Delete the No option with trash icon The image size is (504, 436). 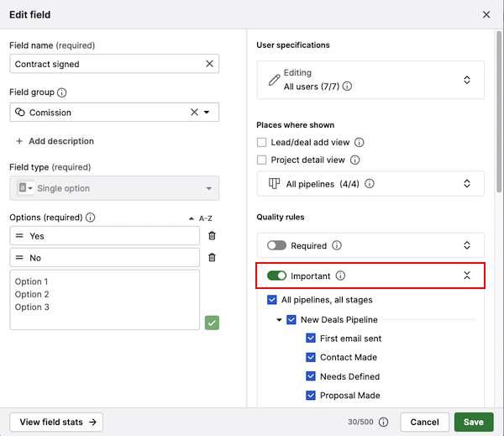coord(212,258)
